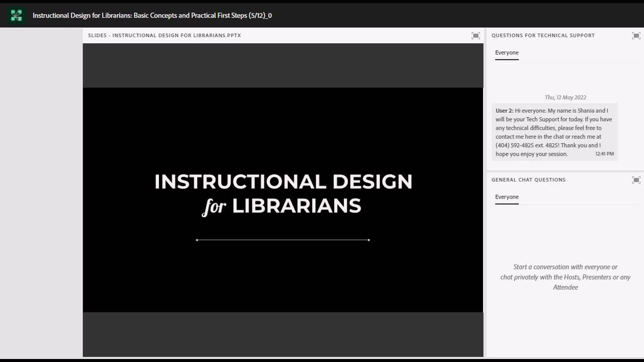The width and height of the screenshot is (644, 362).
Task: Select the Everyone tab in Technical Support
Action: pos(507,53)
